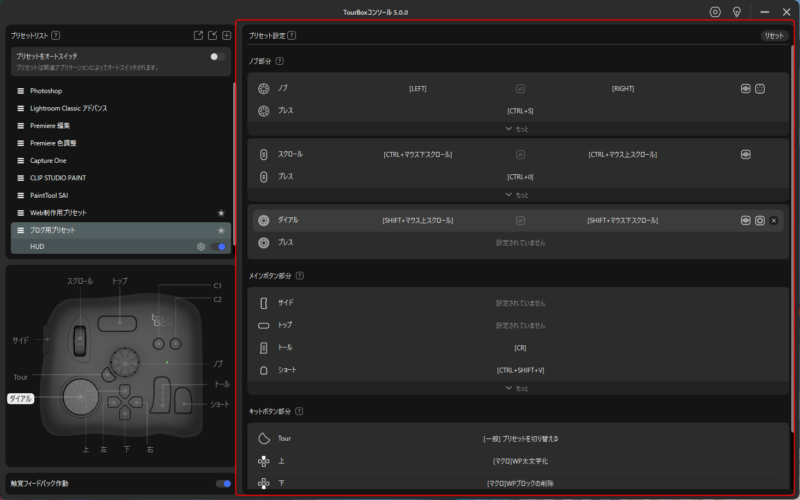Image resolution: width=800 pixels, height=500 pixels.
Task: Click the lightbulb tips icon in title bar
Action: 736,12
